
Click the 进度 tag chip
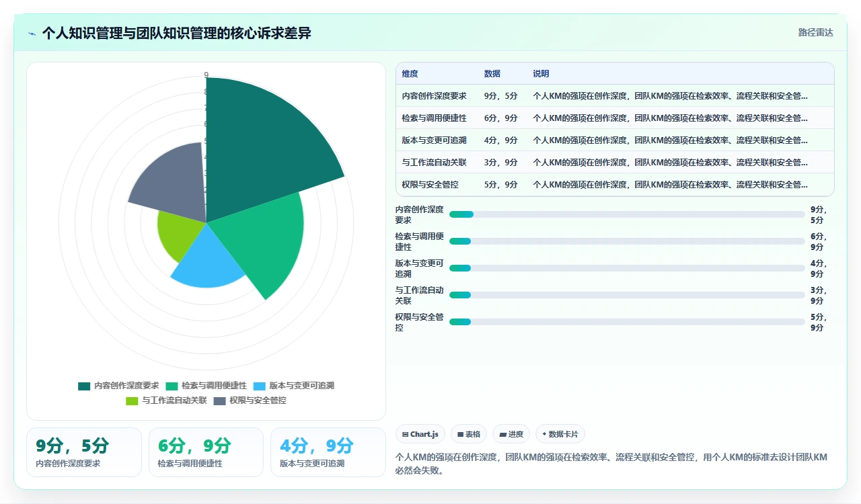[x=511, y=434]
